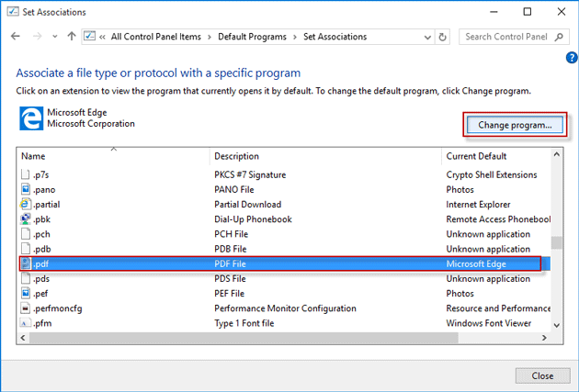This screenshot has width=579, height=392.
Task: Click the Set Associations title bar icon
Action: 13,11
